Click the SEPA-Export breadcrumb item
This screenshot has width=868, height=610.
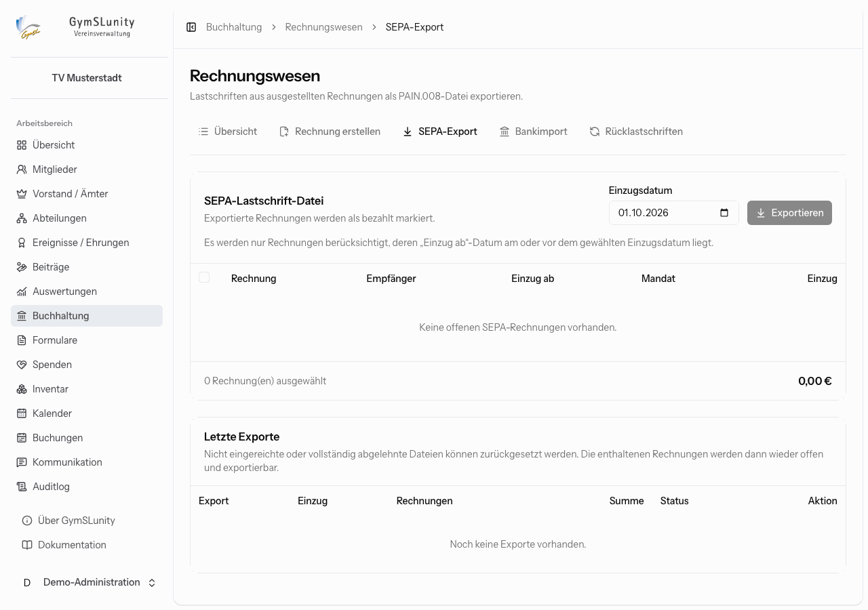point(414,27)
